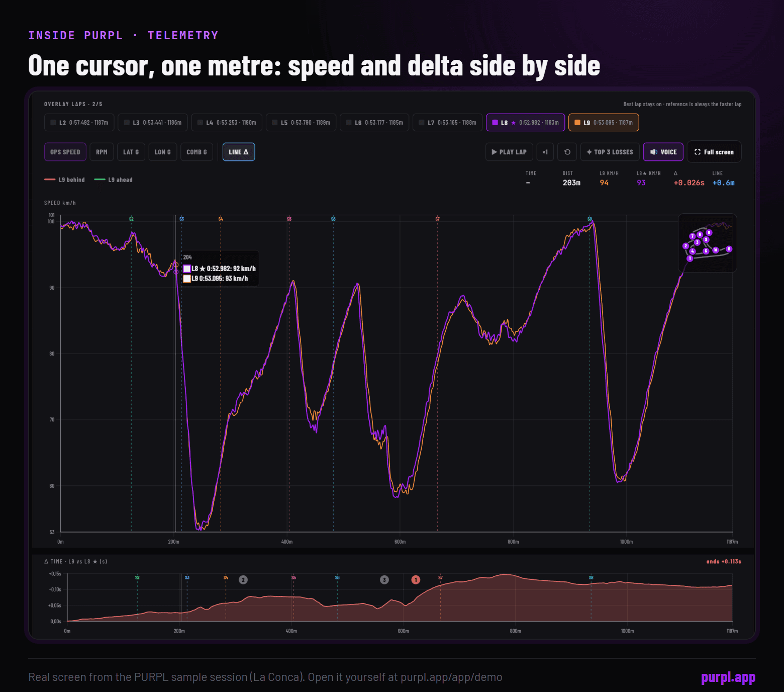Click loss marker 2 on delta chart
Screen dimensions: 784x692
243,580
